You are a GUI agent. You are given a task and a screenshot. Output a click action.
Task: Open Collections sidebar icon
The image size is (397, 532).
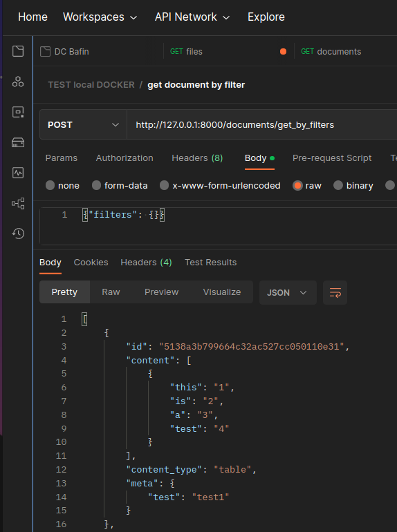(x=18, y=51)
